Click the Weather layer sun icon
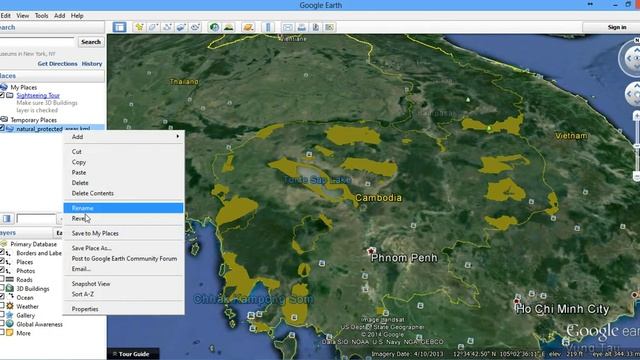 click(x=9, y=306)
